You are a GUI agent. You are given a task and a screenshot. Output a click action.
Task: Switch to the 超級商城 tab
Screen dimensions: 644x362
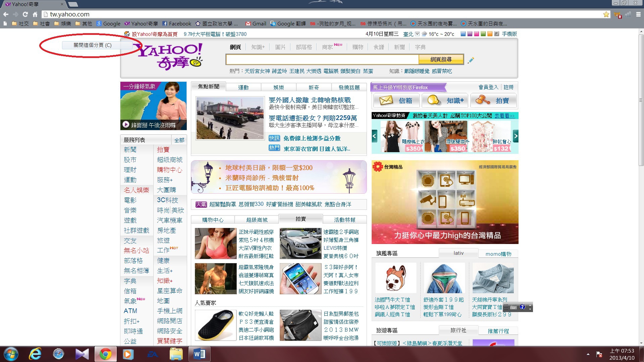tap(257, 220)
